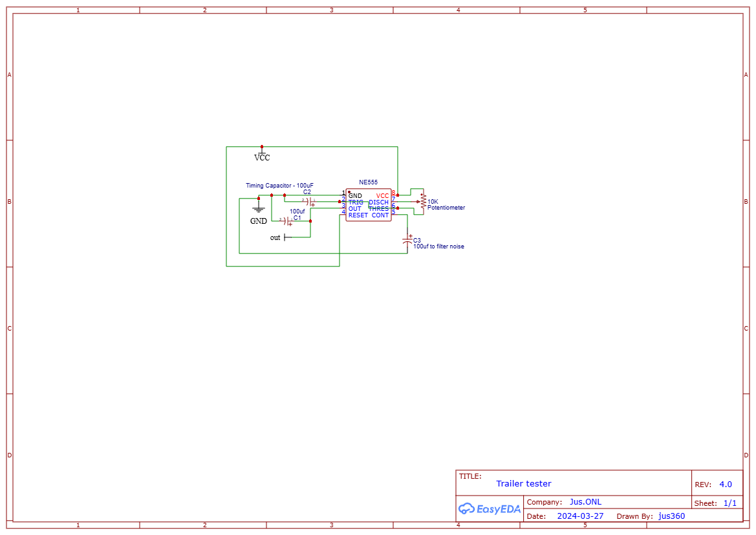The image size is (756, 535).
Task: Click the 'GND' text under ground symbol
Action: point(259,221)
